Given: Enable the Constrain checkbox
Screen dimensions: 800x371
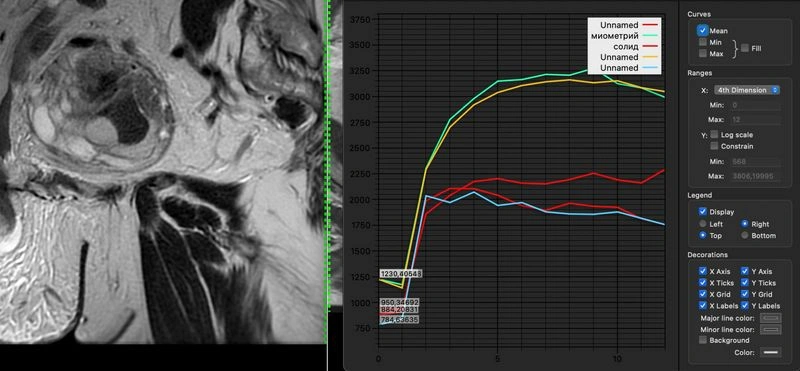Looking at the screenshot, I should (x=714, y=146).
